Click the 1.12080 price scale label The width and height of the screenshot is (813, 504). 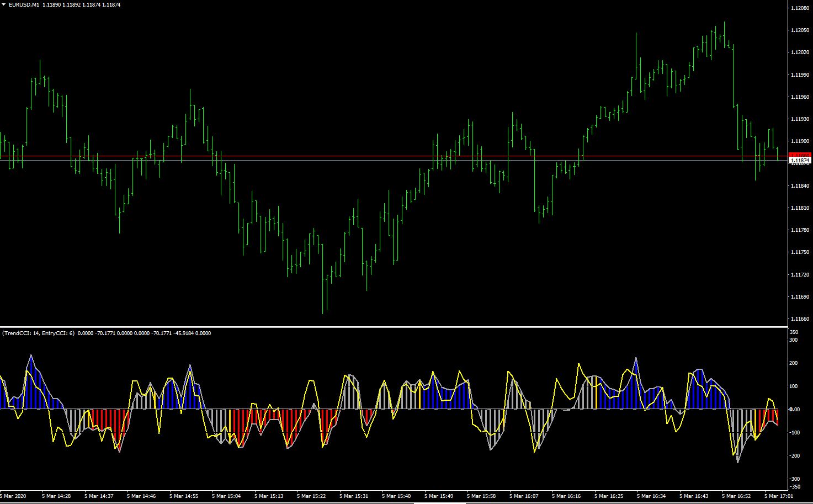tap(800, 8)
